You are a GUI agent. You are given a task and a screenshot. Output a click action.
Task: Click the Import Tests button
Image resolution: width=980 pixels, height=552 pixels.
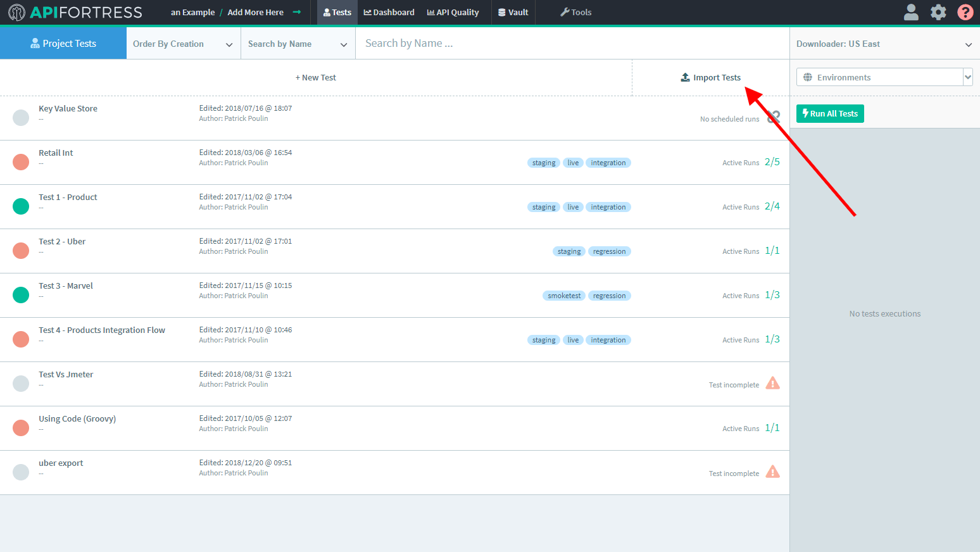710,77
